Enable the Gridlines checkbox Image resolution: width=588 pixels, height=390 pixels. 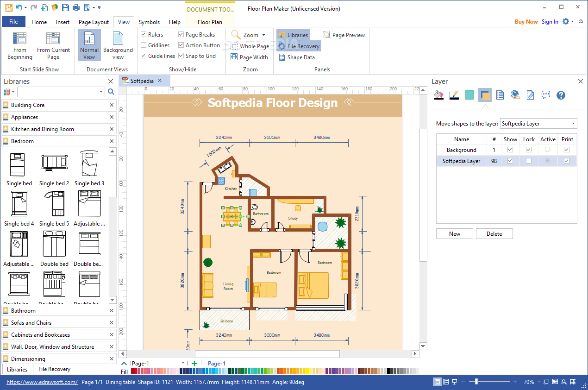tap(144, 45)
